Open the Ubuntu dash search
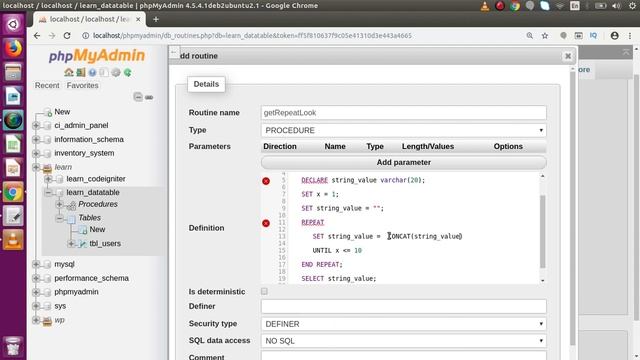 (x=13, y=24)
